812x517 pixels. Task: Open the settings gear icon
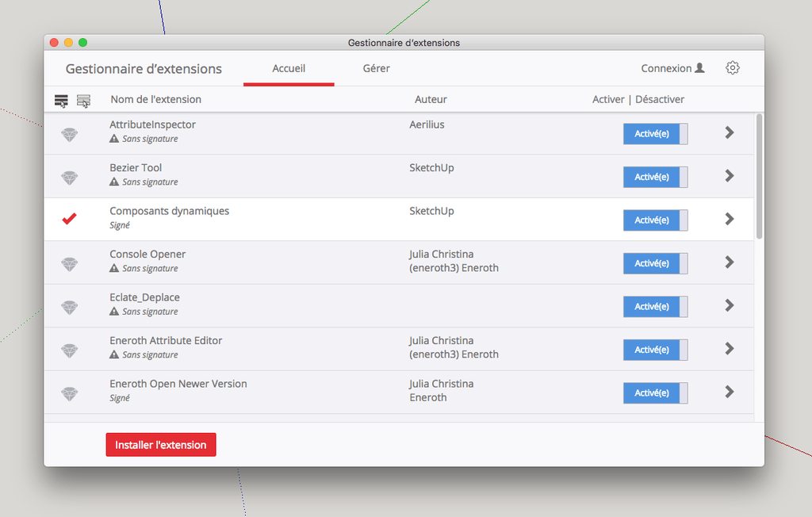pos(732,68)
